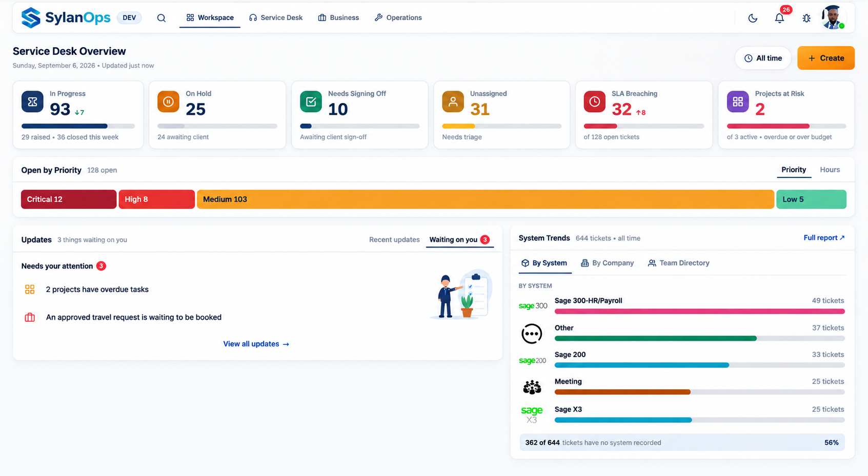
Task: Click the 37 tickets count
Action: [x=827, y=328]
